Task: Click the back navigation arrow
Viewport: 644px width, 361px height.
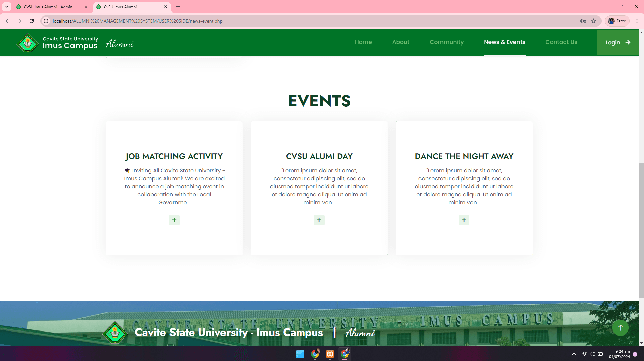Action: pyautogui.click(x=7, y=21)
